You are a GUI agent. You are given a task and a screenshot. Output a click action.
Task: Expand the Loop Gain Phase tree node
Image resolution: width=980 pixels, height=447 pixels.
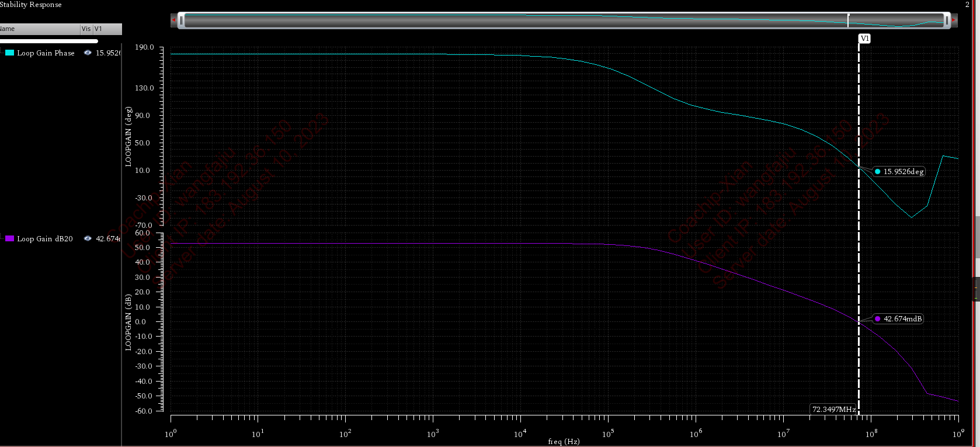(x=2, y=53)
